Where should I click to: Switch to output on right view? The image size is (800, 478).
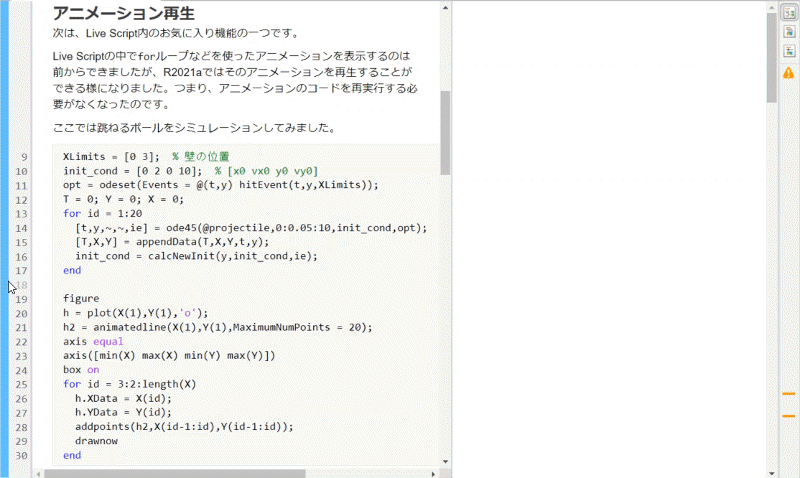[788, 12]
